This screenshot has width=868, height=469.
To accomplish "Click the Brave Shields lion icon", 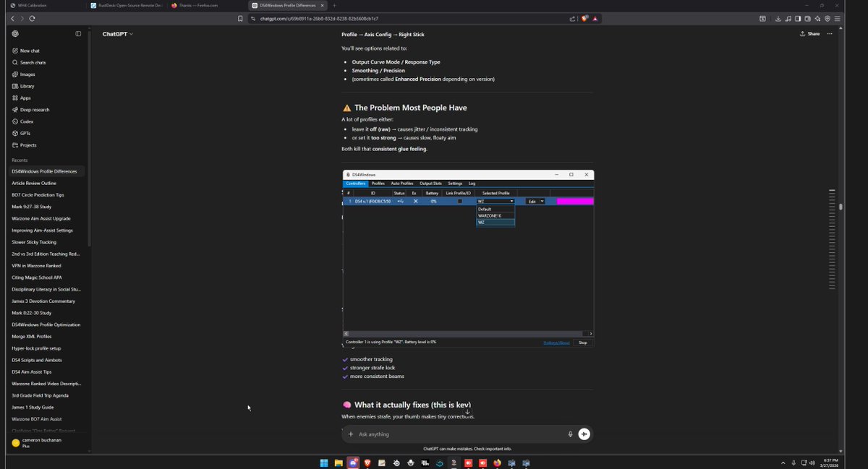I will [584, 19].
